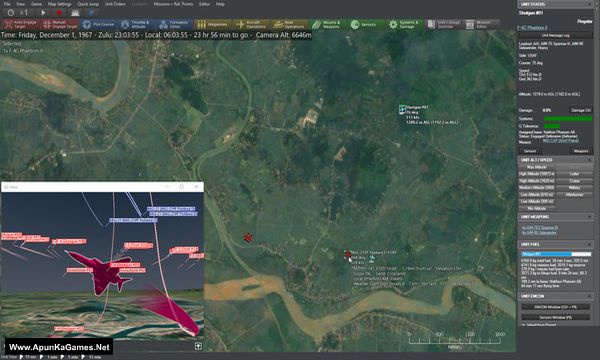Click the green Systems status bar
Viewport: 600px width, 360px height.
coord(568,119)
